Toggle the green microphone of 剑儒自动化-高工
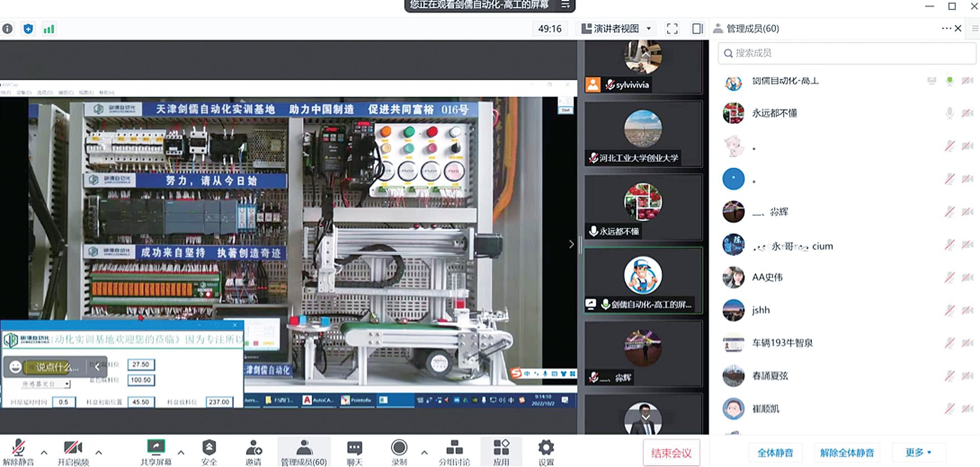Screen dimensions: 980x467 pyautogui.click(x=950, y=81)
